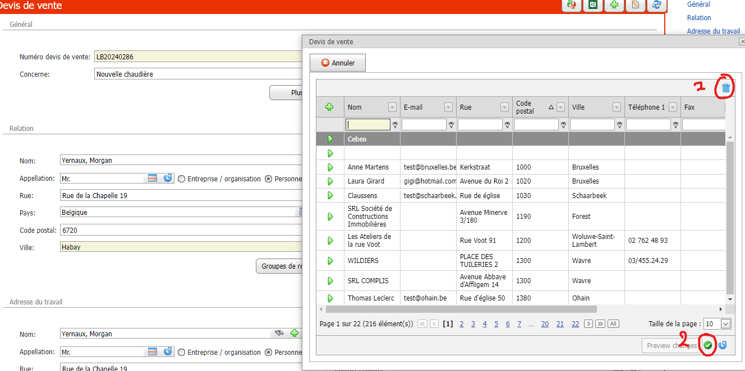Screen dimensions: 745x371
Task: Open the Nom column header dropdown
Action: point(392,107)
